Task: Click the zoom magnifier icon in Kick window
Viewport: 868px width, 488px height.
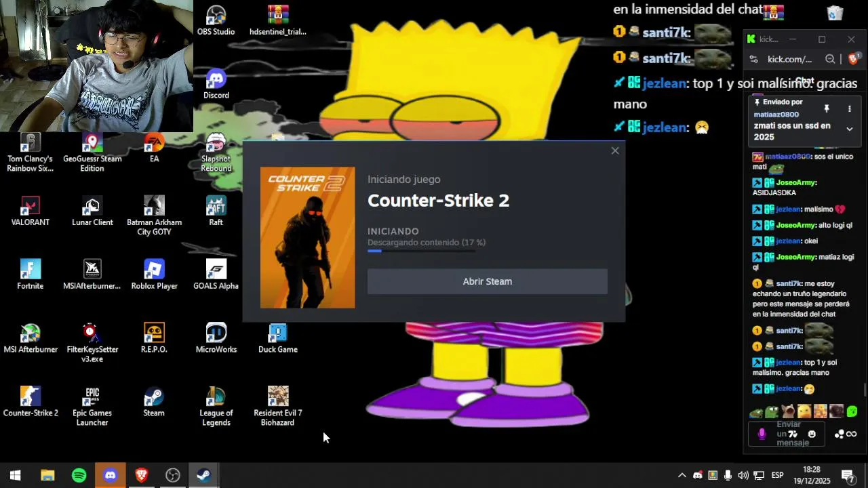Action: pos(830,59)
